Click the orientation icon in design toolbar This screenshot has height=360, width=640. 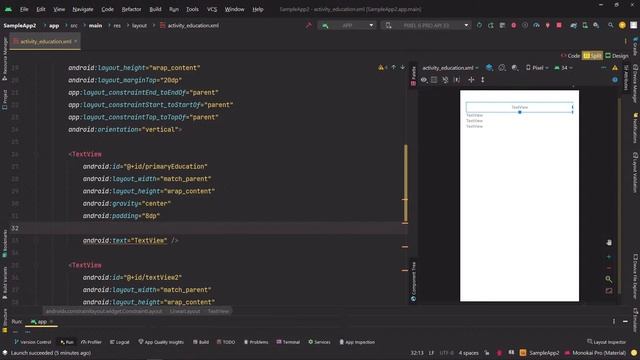[x=502, y=68]
